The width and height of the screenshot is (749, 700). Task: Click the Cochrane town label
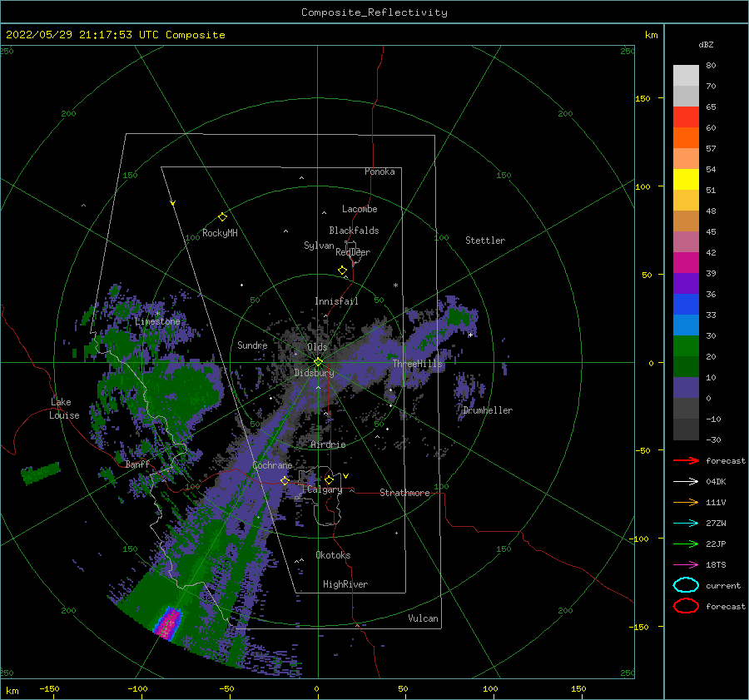pyautogui.click(x=272, y=465)
